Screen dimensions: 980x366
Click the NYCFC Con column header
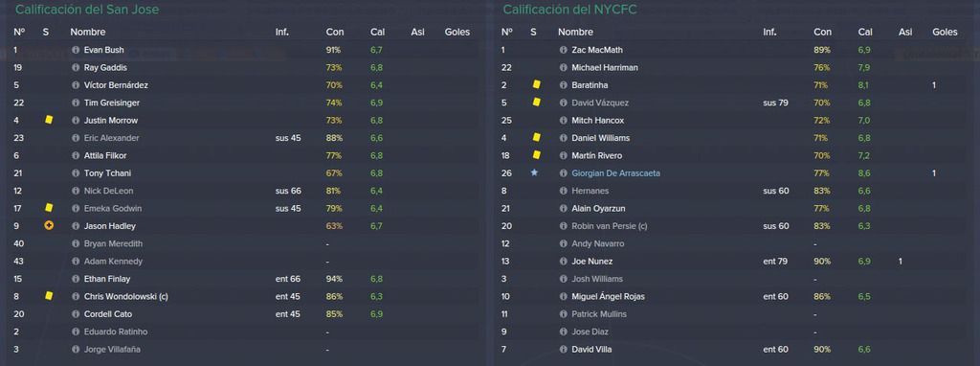tap(822, 32)
